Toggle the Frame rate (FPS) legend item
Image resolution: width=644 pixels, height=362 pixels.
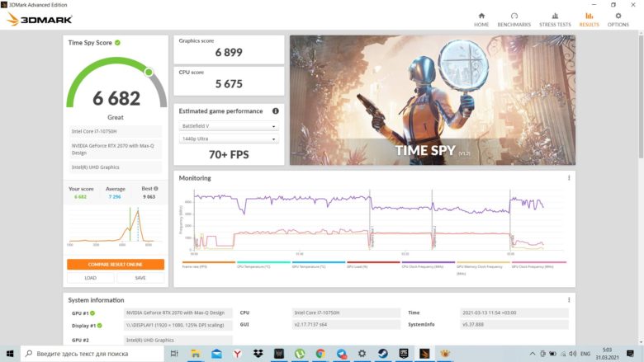click(208, 265)
